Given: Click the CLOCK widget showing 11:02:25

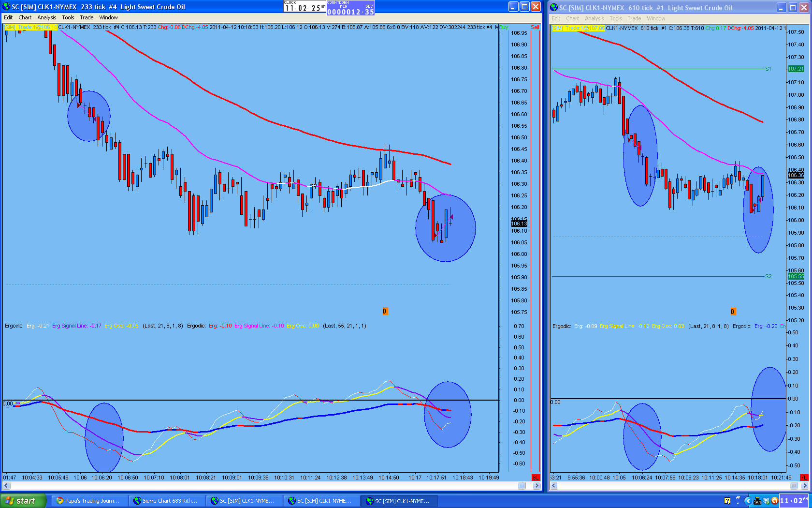Looking at the screenshot, I should coord(304,7).
